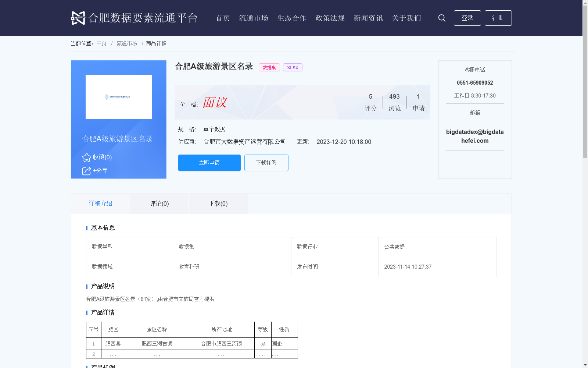Click the 立即申请 button
This screenshot has height=368, width=588.
coord(209,163)
